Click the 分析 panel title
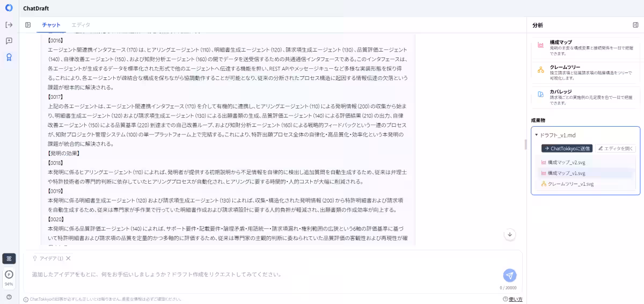The image size is (644, 304). click(x=538, y=25)
